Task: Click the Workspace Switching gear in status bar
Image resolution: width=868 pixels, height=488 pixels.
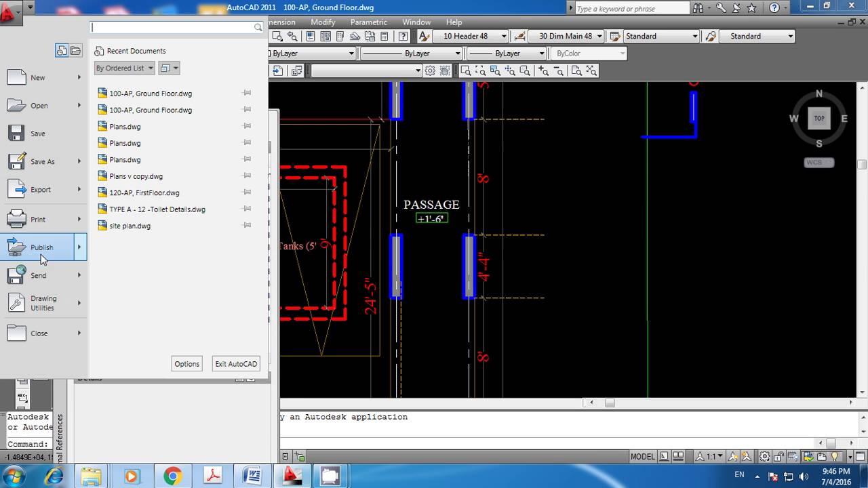Action: click(765, 457)
